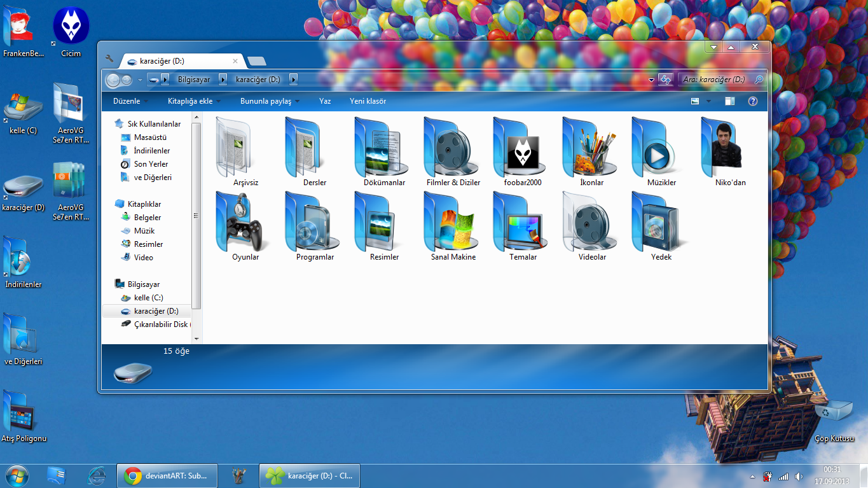This screenshot has width=868, height=488.
Task: Click the Yaz toolbar button
Action: point(325,101)
